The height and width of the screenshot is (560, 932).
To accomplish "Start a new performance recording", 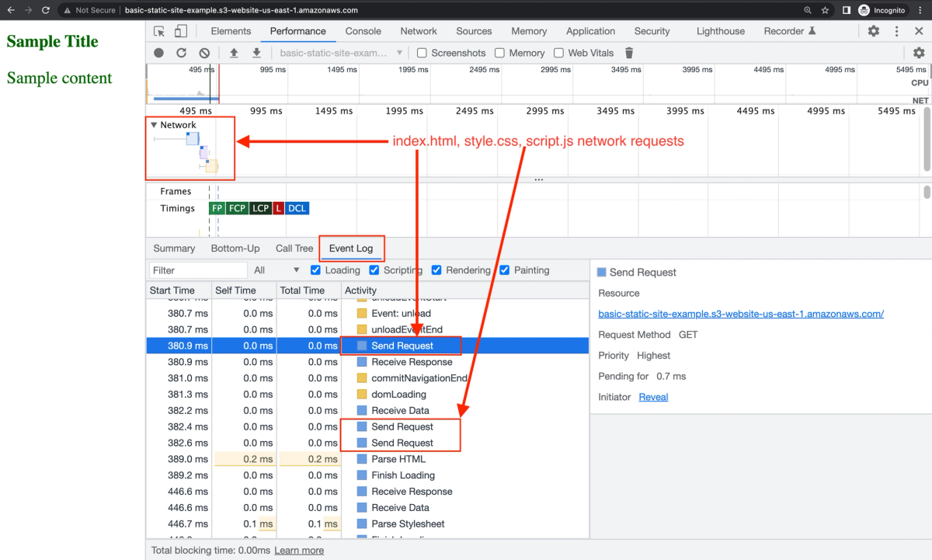I will tap(158, 52).
